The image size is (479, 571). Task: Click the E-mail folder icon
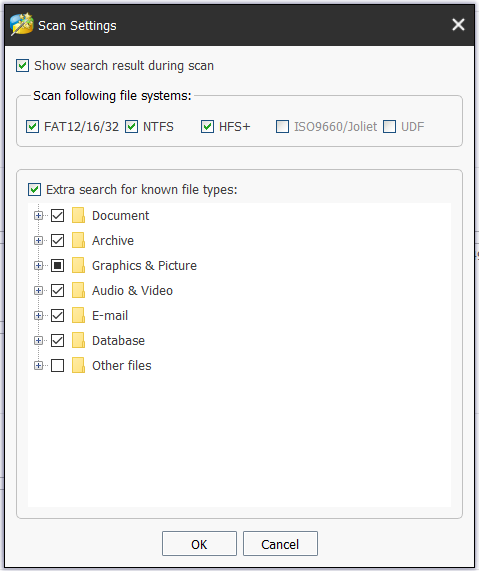coord(78,315)
